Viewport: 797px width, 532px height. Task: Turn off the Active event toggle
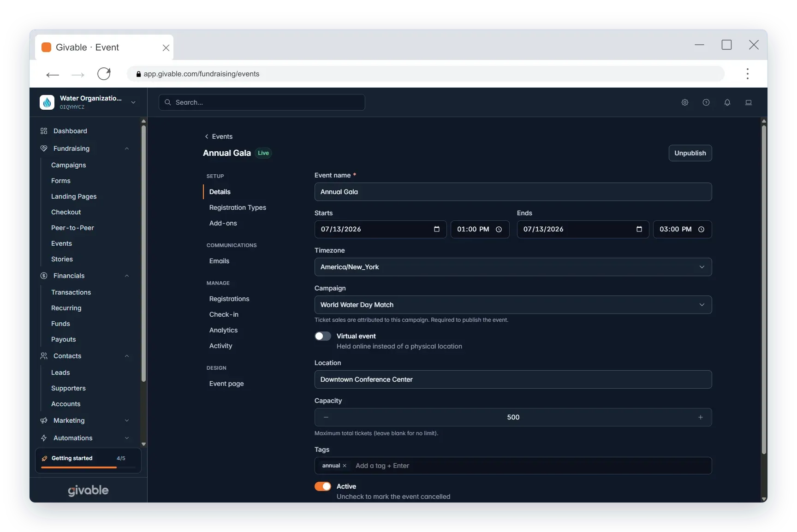pos(323,486)
